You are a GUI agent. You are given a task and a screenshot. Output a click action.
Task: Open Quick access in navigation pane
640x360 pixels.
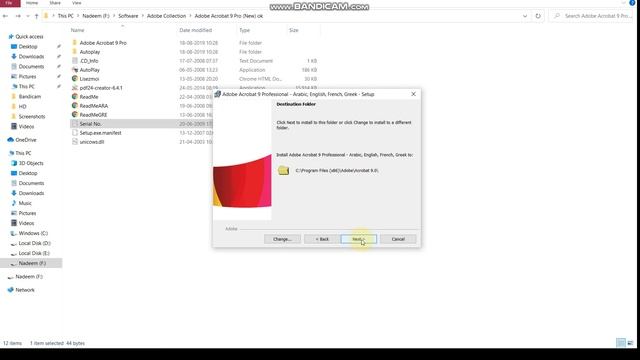29,37
